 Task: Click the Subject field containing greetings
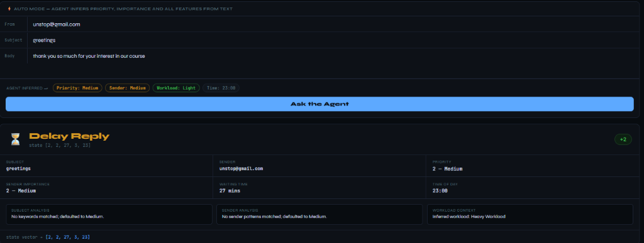pyautogui.click(x=333, y=40)
